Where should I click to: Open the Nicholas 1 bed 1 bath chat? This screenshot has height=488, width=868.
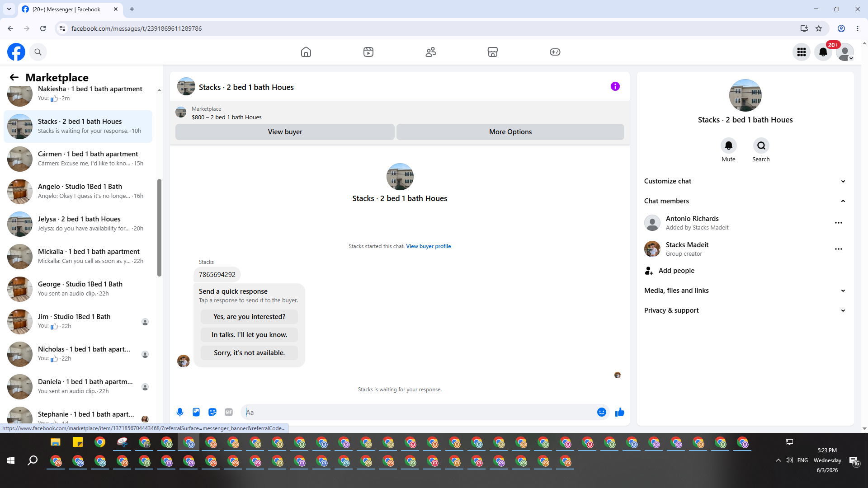coord(78,354)
